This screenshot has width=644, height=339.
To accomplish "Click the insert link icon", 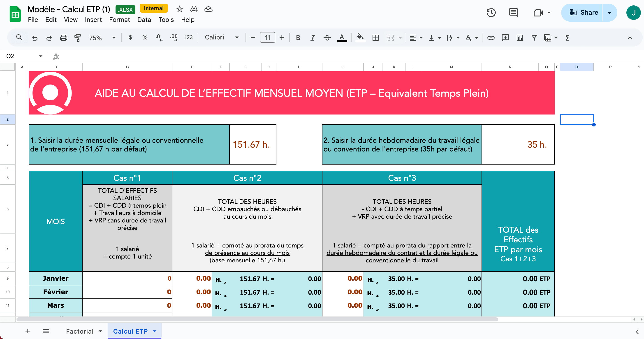I will pos(491,38).
